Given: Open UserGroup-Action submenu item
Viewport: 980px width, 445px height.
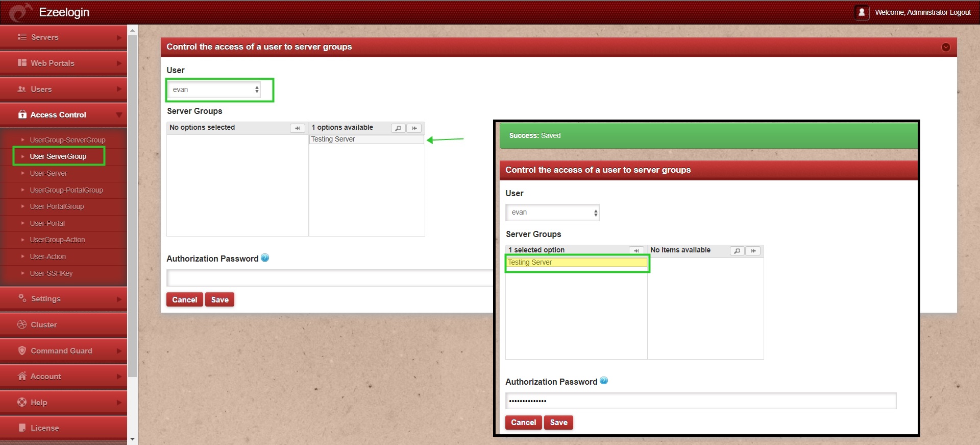Looking at the screenshot, I should coord(57,240).
